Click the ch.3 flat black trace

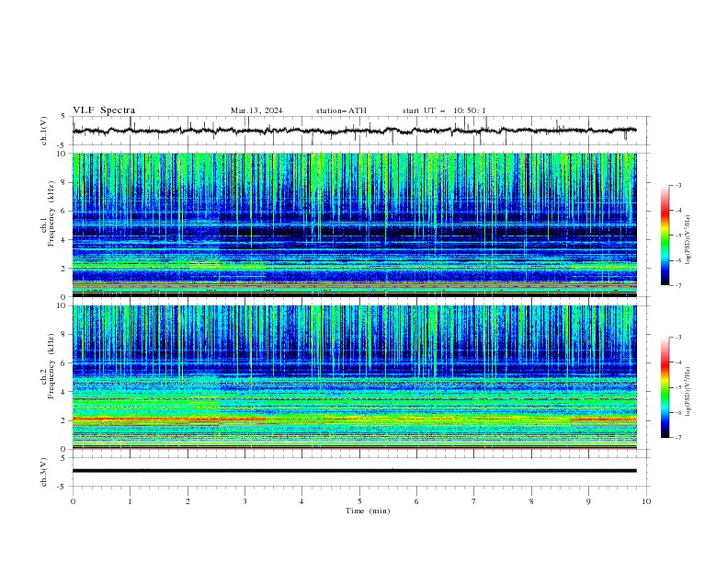tap(354, 471)
